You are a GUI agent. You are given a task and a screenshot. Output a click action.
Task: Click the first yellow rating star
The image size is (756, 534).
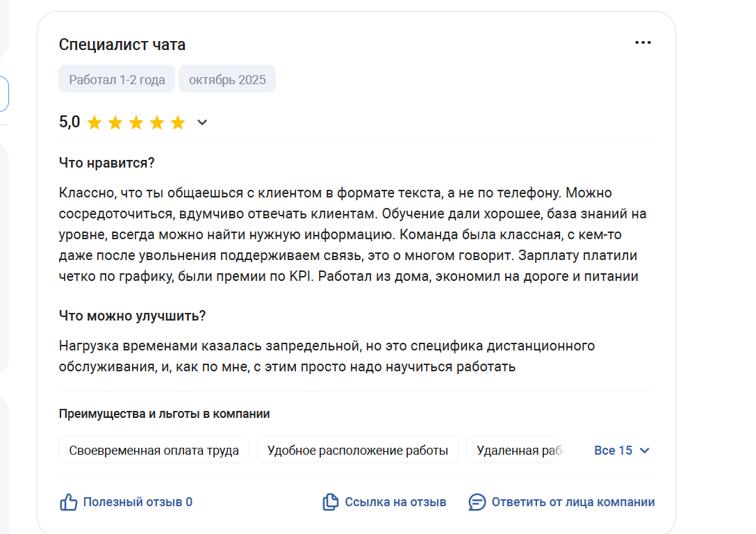pos(94,123)
